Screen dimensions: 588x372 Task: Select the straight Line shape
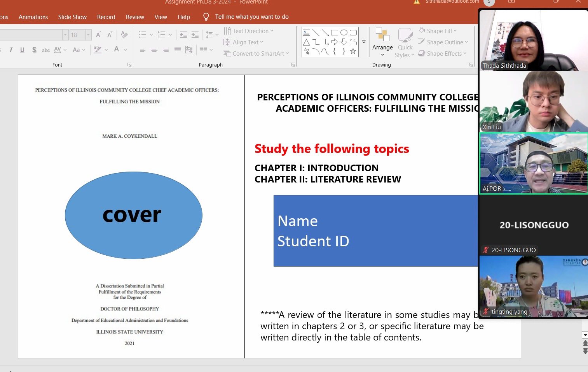point(316,33)
